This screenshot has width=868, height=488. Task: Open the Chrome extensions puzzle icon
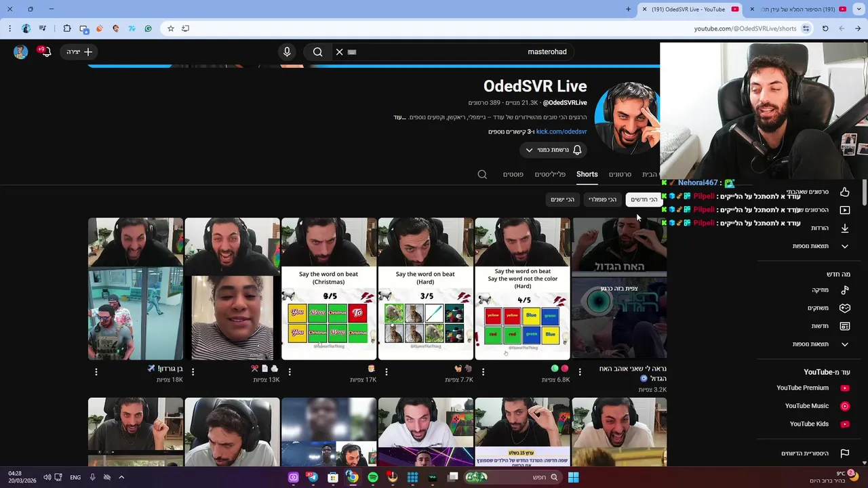pos(66,28)
